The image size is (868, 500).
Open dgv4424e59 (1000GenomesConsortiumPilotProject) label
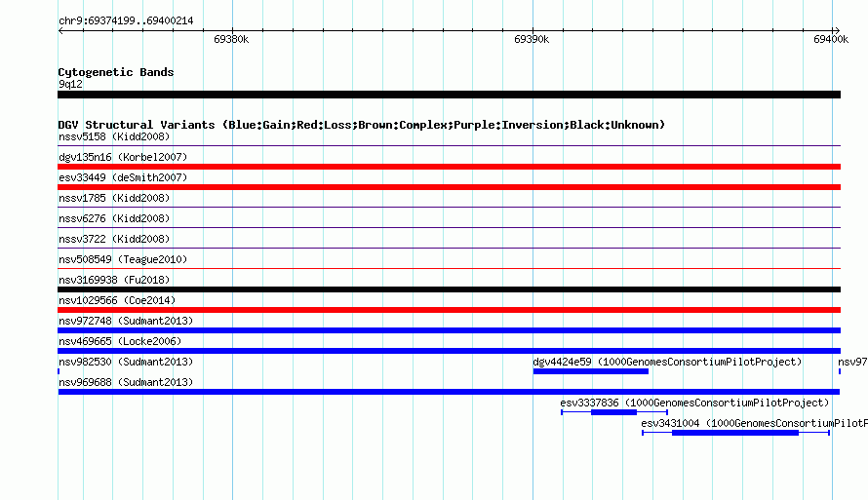point(667,362)
